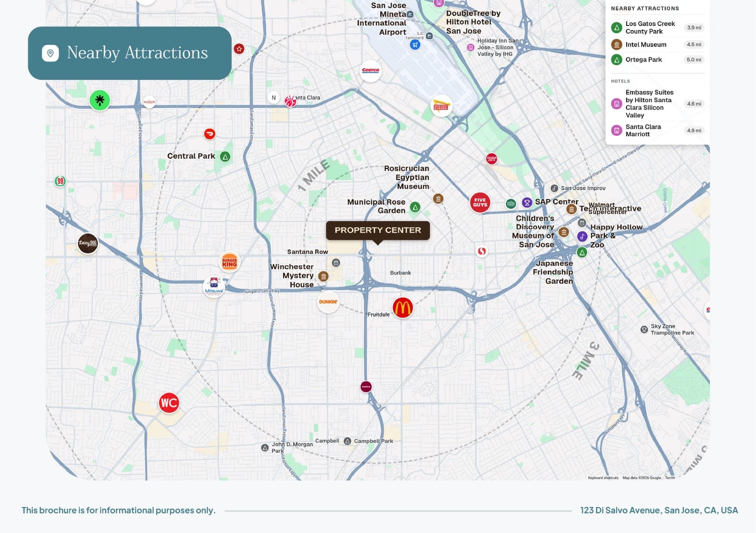Click the Los Gatos Creek County Park legend icon
The height and width of the screenshot is (533, 756).
click(617, 27)
